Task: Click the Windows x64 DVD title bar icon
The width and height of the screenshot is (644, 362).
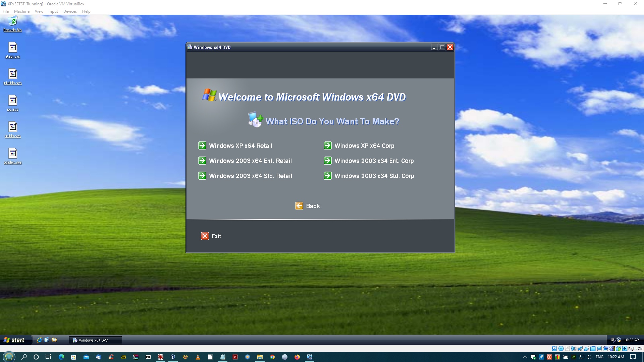Action: 190,47
